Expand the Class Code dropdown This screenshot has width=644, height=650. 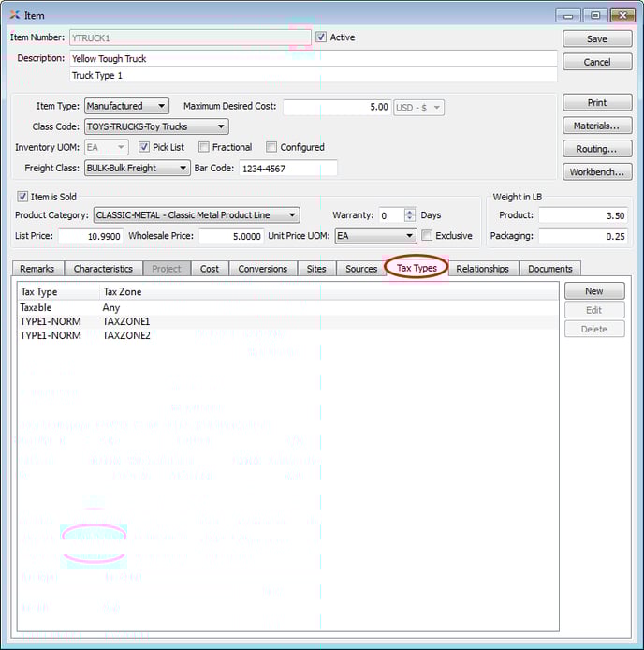point(156,126)
